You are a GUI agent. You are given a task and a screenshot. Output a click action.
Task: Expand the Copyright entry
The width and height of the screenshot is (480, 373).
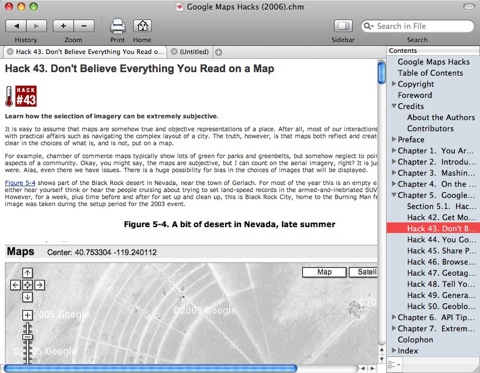click(394, 84)
